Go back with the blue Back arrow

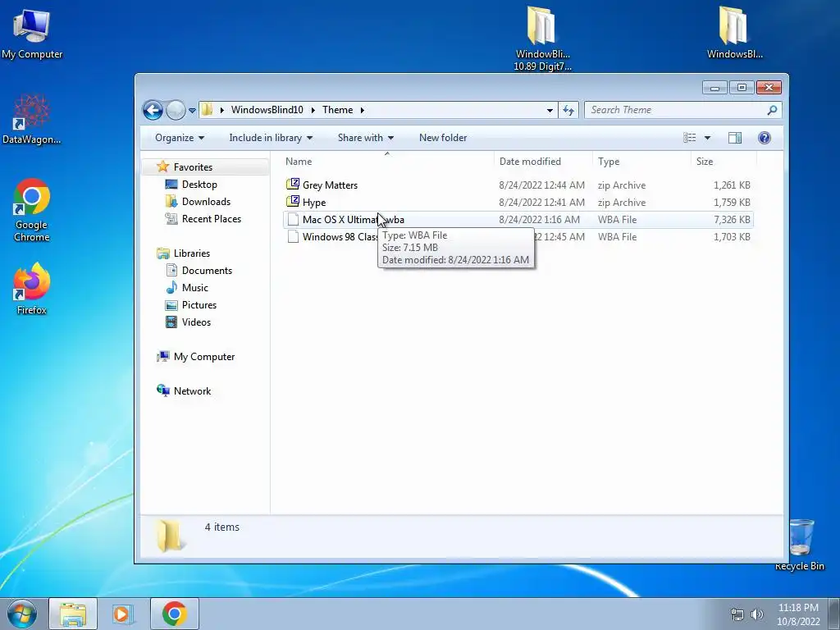pyautogui.click(x=153, y=111)
